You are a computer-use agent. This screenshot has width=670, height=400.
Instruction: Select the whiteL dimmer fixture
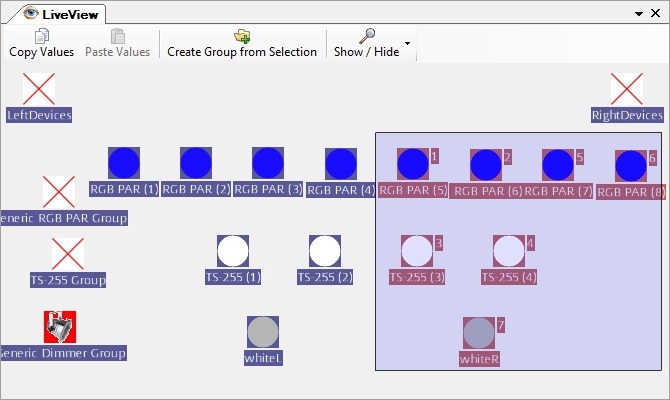263,332
